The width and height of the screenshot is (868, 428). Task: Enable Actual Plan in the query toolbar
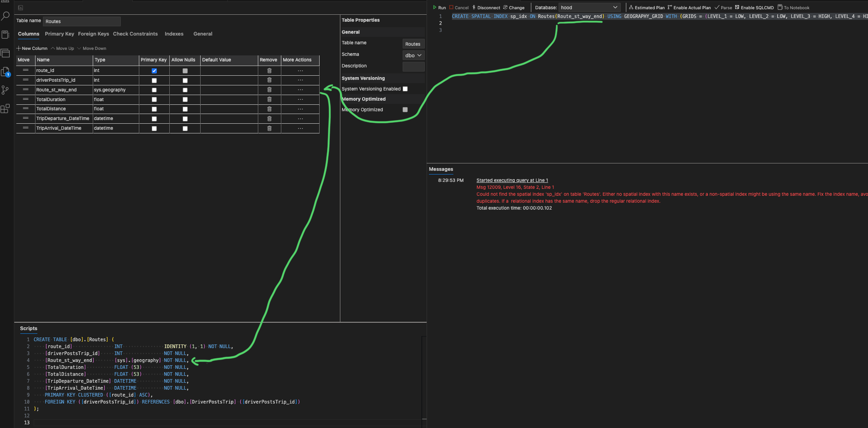(x=689, y=7)
